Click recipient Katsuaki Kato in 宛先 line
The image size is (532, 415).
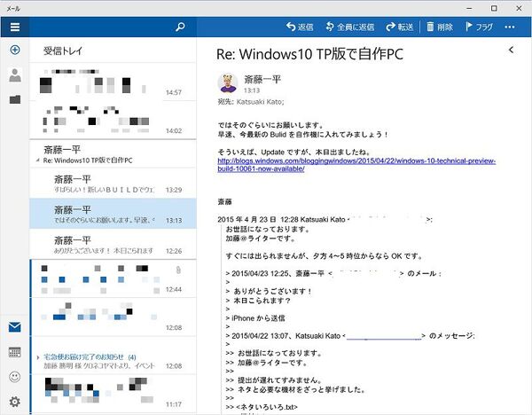260,102
